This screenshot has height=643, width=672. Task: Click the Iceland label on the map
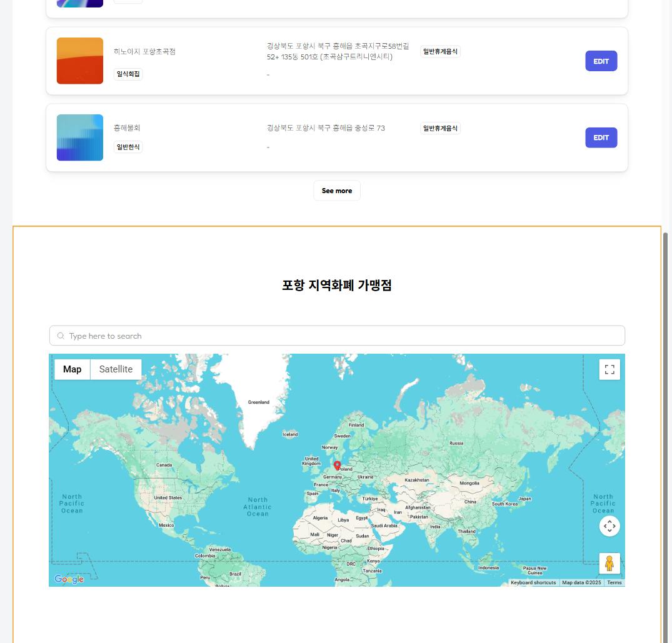(x=290, y=434)
